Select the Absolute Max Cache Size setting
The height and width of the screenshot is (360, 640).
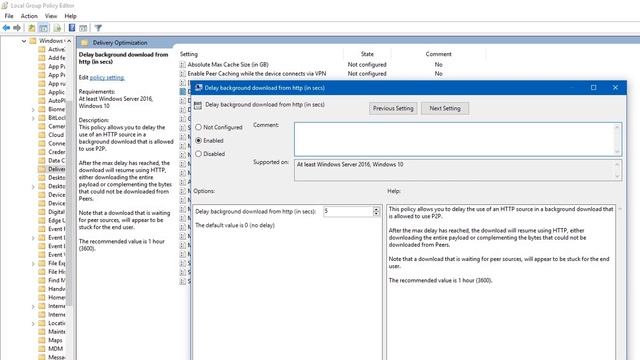(228, 64)
